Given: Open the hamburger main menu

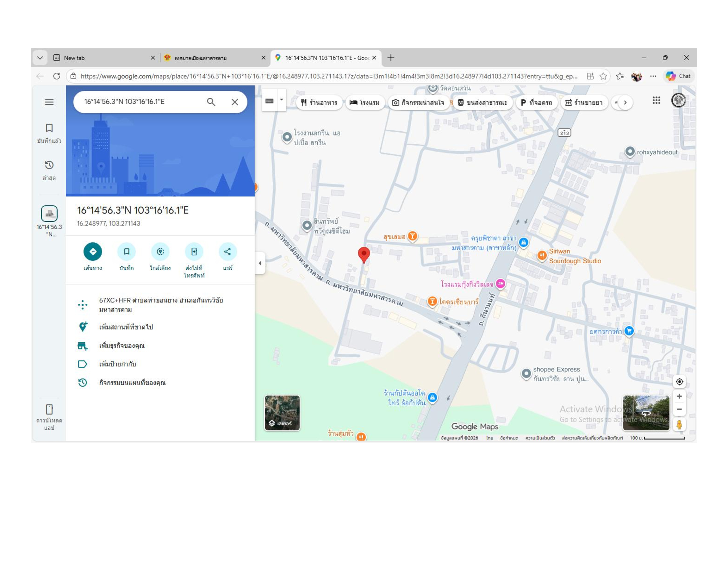Looking at the screenshot, I should tap(49, 102).
